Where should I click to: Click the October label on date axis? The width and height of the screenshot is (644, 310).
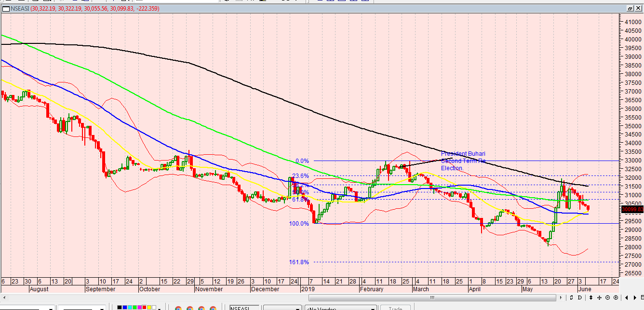(149, 289)
